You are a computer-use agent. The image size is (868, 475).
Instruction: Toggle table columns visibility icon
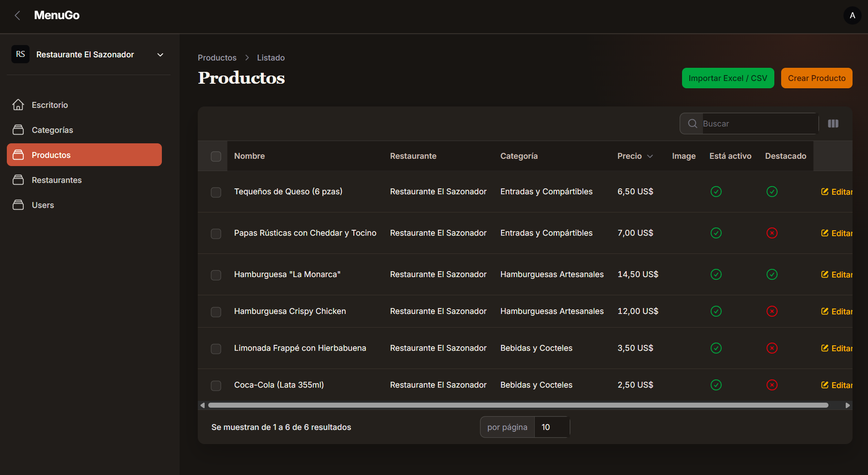click(833, 124)
